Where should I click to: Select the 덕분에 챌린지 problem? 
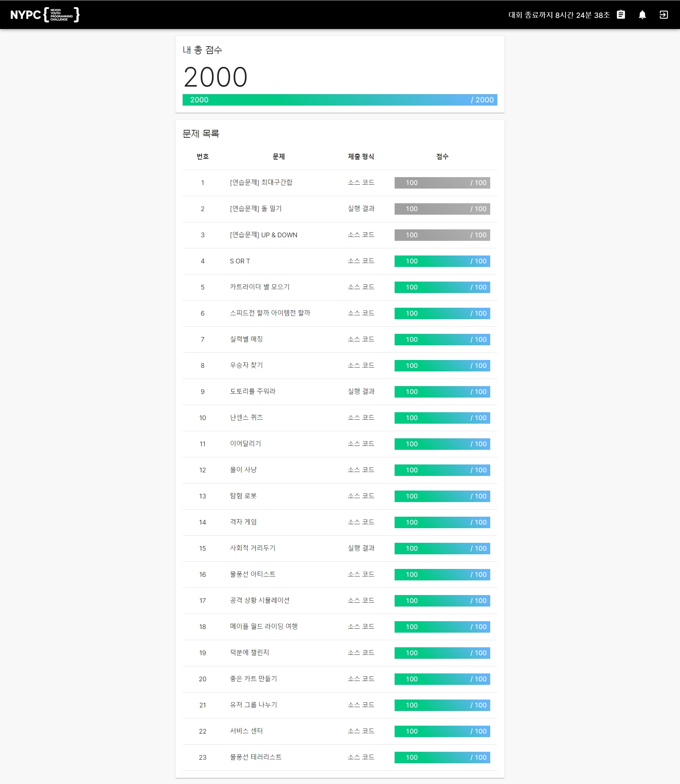(249, 653)
